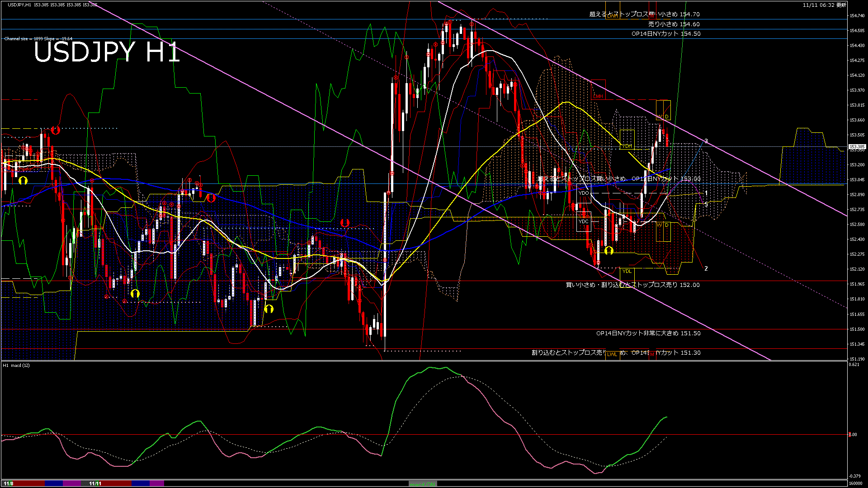Image resolution: width=868 pixels, height=488 pixels.
Task: Select the 11/11 date marker on timeline
Action: pos(95,483)
